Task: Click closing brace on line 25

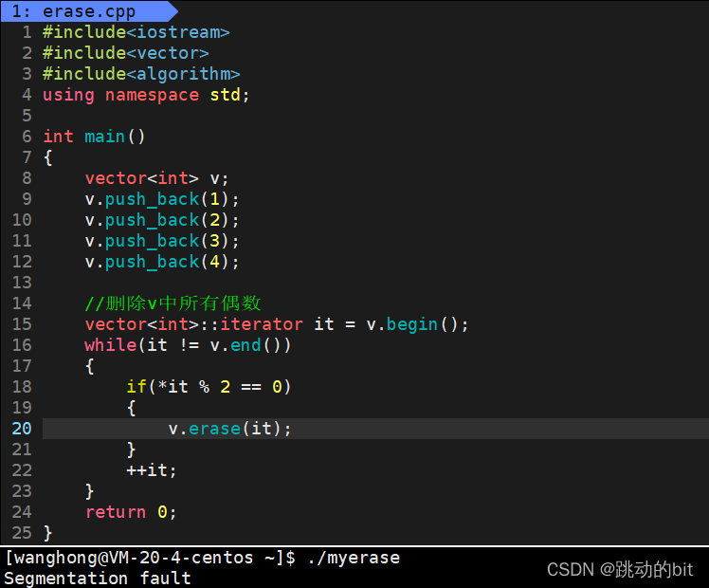Action: click(48, 533)
